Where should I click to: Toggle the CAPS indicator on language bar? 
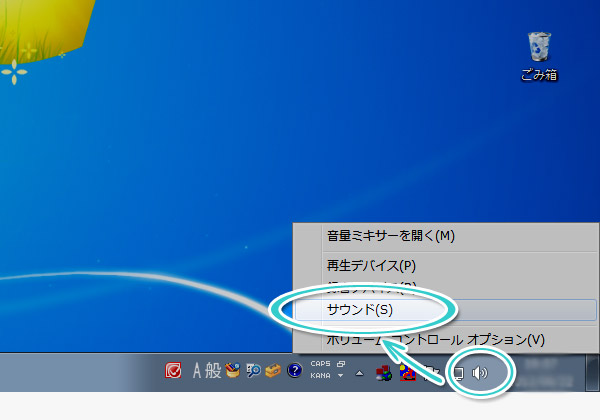[x=320, y=363]
